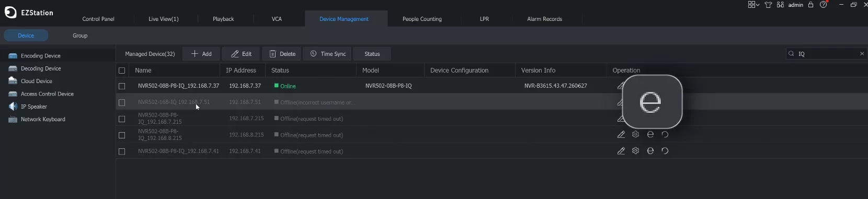Click IP address cell 192.168.7.215
This screenshot has height=199, width=868.
click(x=246, y=119)
